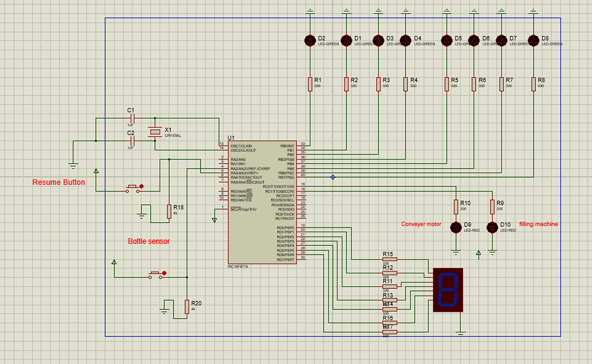
Task: Select capacitor C1 in the schematic
Action: coord(132,119)
